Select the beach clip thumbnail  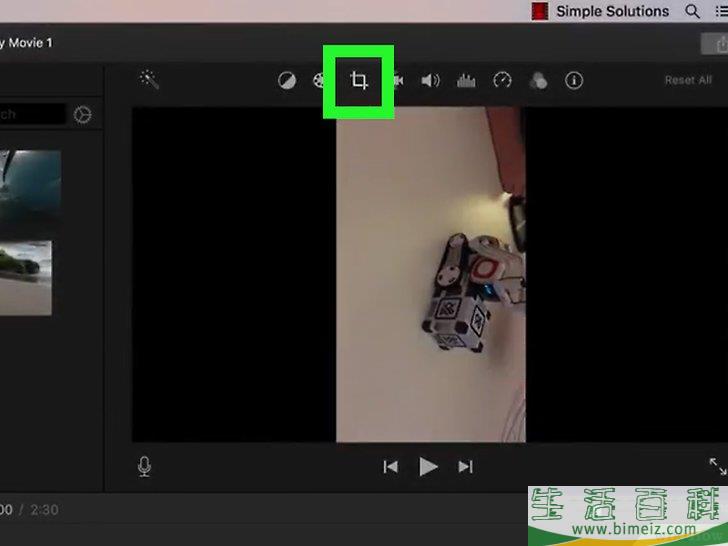[26, 278]
